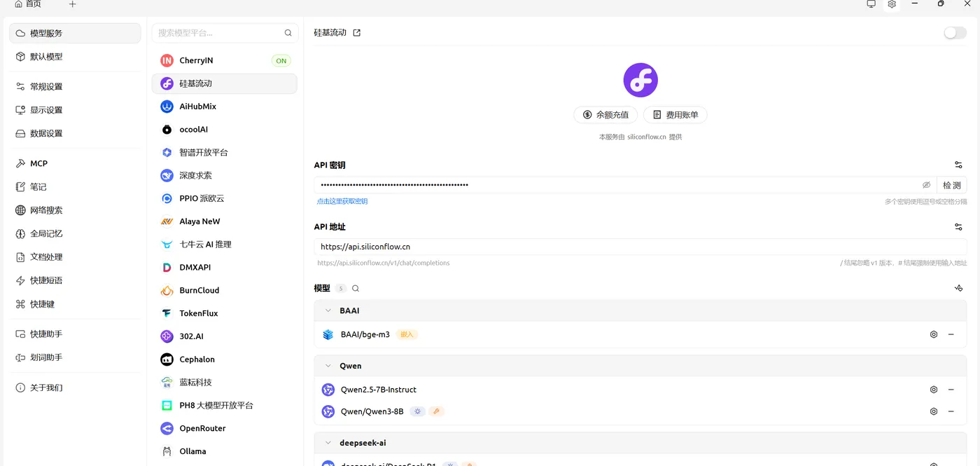Open settings for Qwen/Qwen3-8B model

[933, 412]
